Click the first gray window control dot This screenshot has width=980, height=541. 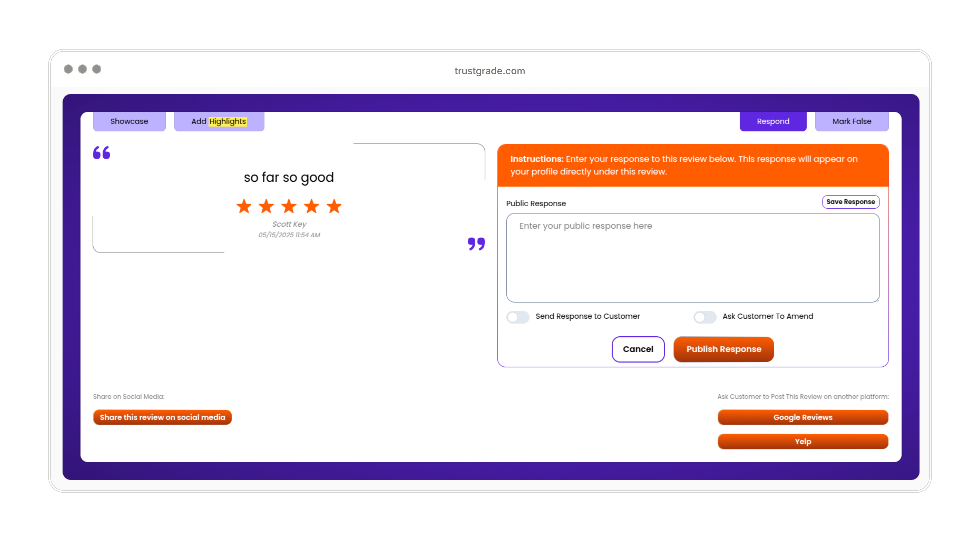pos(68,69)
